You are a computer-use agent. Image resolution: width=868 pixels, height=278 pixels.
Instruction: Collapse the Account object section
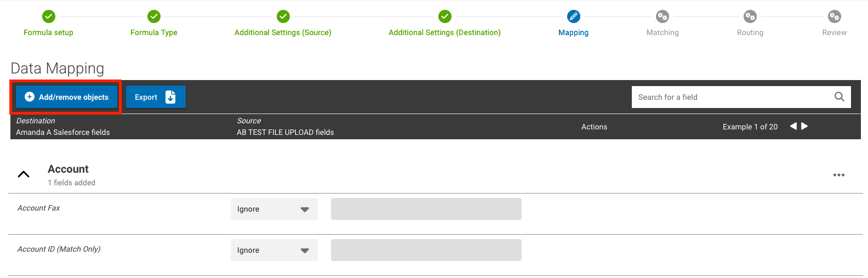click(x=24, y=174)
